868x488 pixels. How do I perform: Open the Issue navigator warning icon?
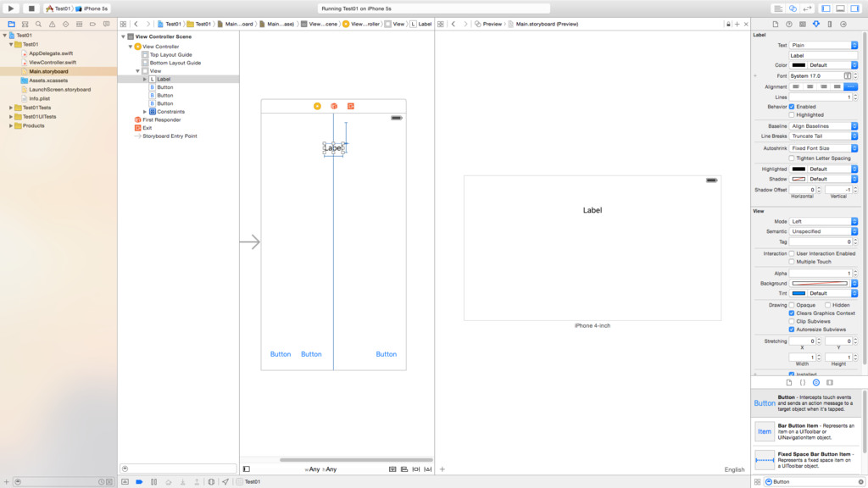point(52,24)
